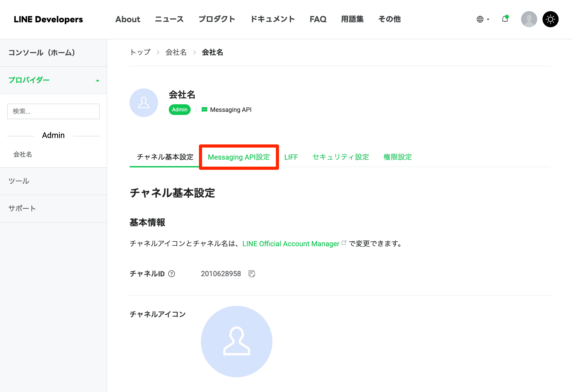Select the channel ID value 2010628958
The image size is (572, 392).
point(221,274)
